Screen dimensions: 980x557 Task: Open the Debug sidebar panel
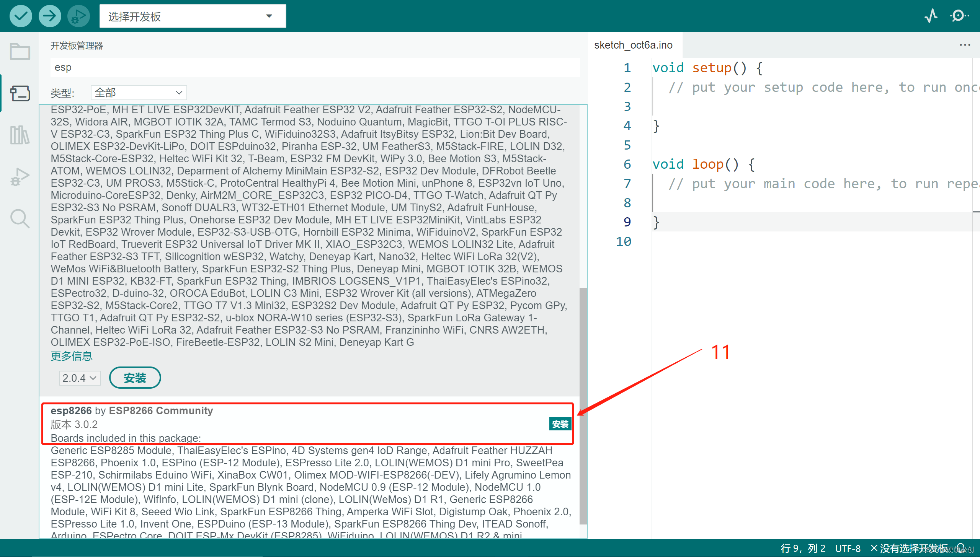(20, 177)
